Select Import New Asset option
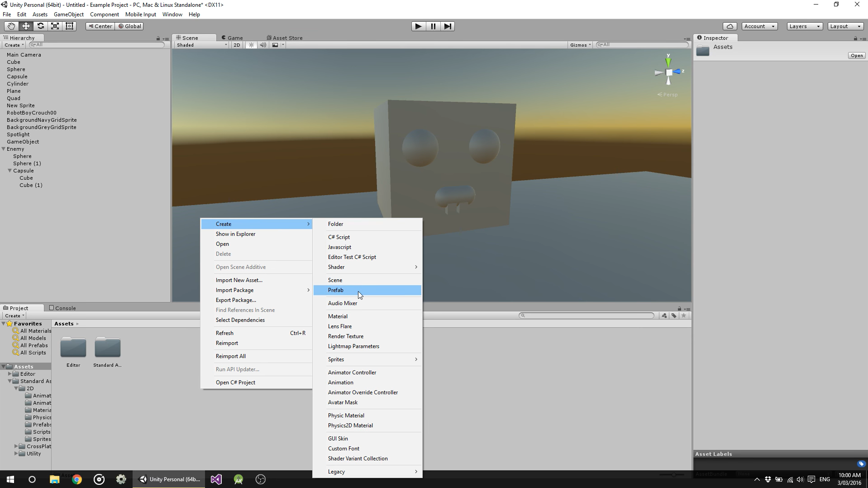Image resolution: width=868 pixels, height=488 pixels. [x=257, y=280]
